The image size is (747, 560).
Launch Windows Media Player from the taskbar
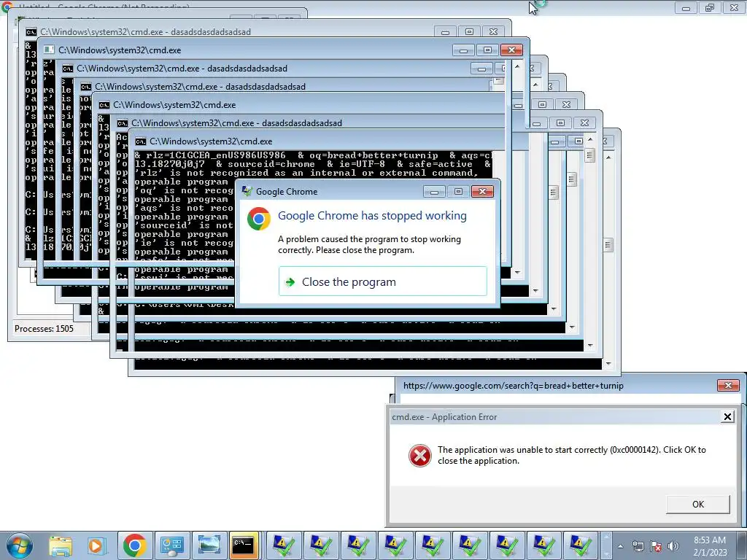(96, 545)
